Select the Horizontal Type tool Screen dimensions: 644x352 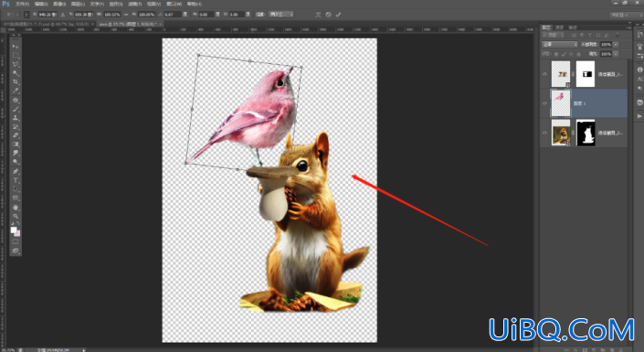[x=16, y=180]
